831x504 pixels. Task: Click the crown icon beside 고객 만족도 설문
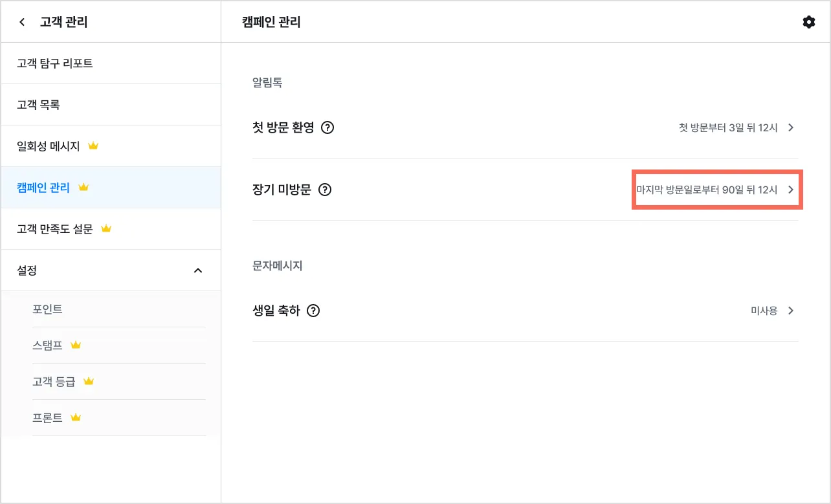(x=106, y=229)
